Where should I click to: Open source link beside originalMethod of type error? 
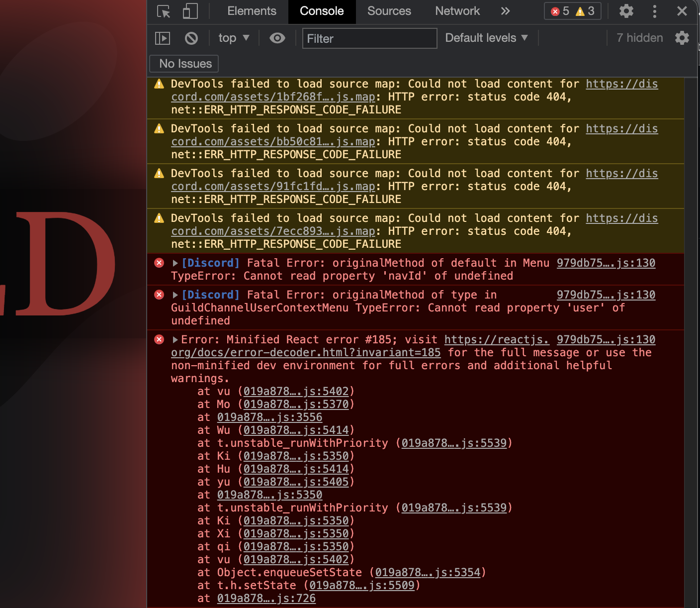pyautogui.click(x=606, y=295)
